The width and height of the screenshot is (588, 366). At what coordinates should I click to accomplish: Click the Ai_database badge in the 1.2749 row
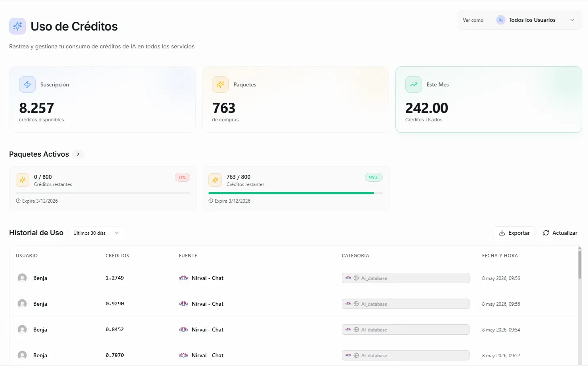[406, 278]
